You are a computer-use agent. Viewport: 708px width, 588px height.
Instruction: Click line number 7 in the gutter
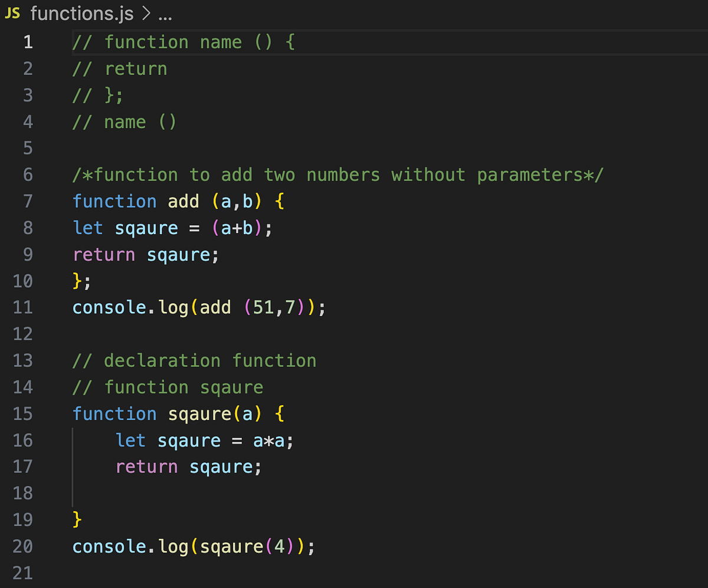pos(28,201)
